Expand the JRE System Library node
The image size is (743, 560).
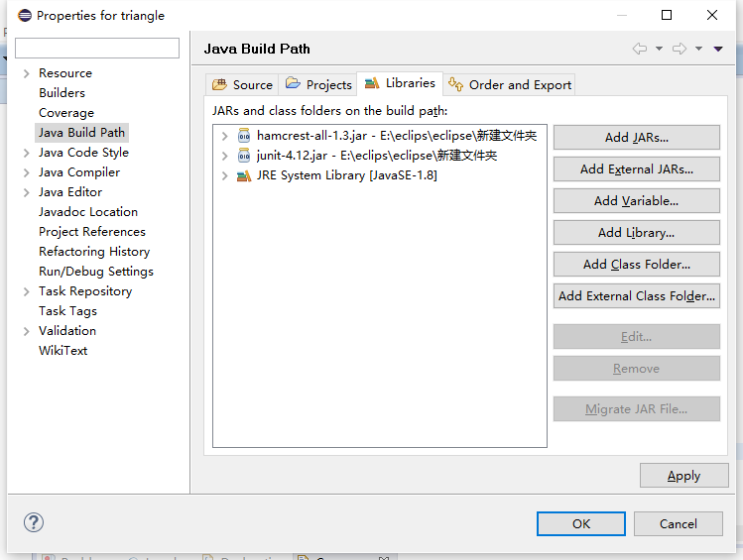[x=225, y=176]
